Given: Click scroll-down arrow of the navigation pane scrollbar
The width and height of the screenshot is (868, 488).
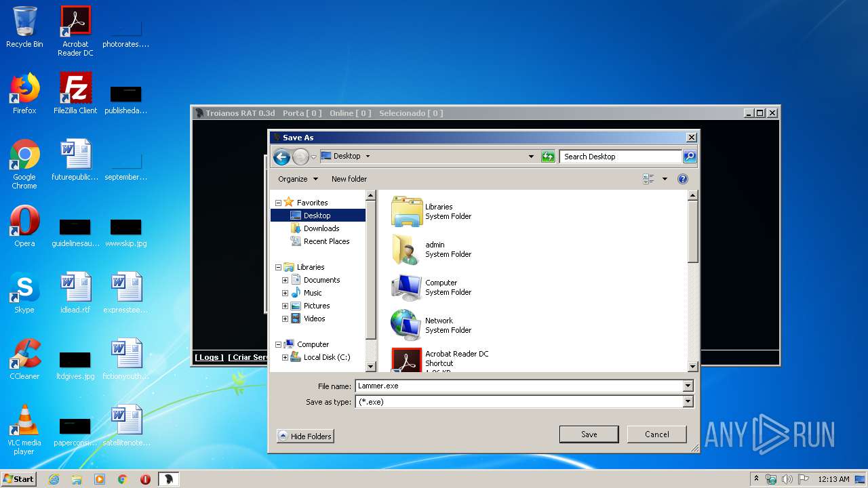Looking at the screenshot, I should pos(370,367).
